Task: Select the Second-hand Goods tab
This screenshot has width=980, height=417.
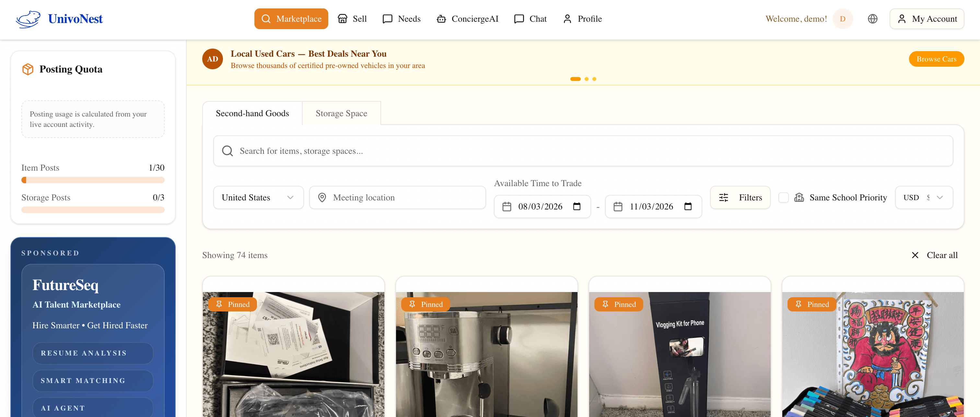Action: click(x=252, y=113)
